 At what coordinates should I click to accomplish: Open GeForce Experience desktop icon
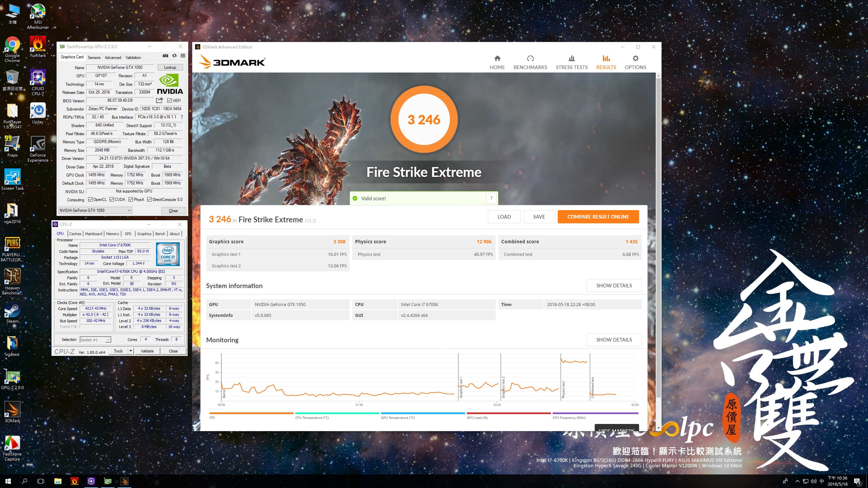click(x=38, y=149)
